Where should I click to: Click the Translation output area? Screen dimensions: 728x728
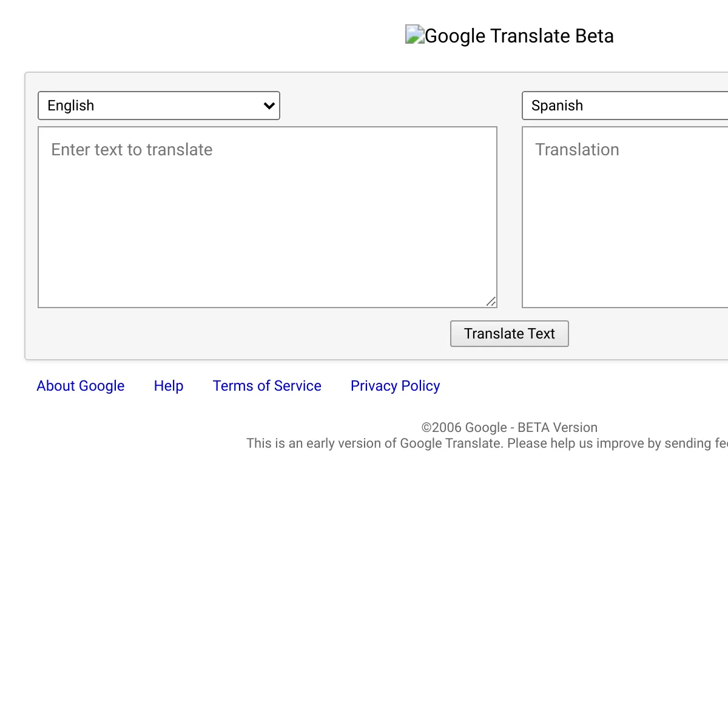coord(625,217)
